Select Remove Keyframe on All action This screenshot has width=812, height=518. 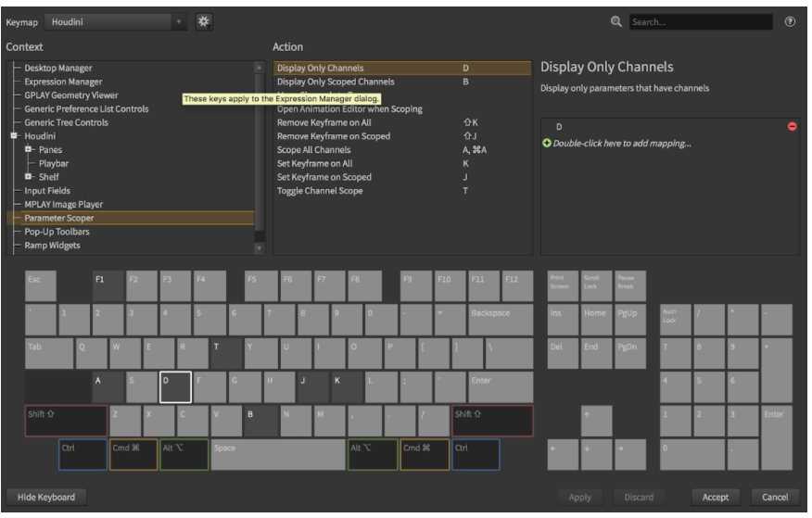(x=402, y=122)
